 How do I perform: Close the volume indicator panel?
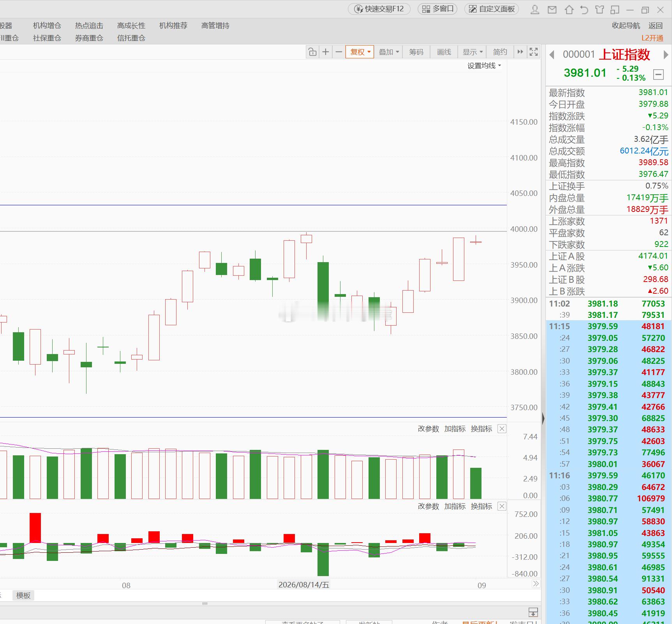click(x=502, y=429)
